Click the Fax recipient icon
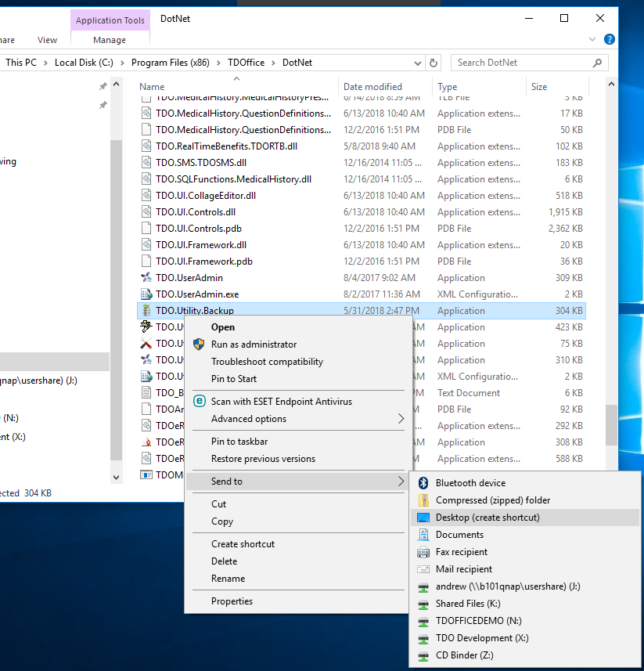The height and width of the screenshot is (671, 644). point(423,552)
